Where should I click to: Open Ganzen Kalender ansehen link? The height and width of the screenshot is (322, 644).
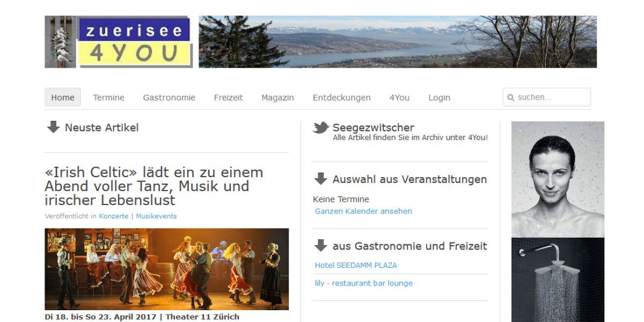coord(363,211)
